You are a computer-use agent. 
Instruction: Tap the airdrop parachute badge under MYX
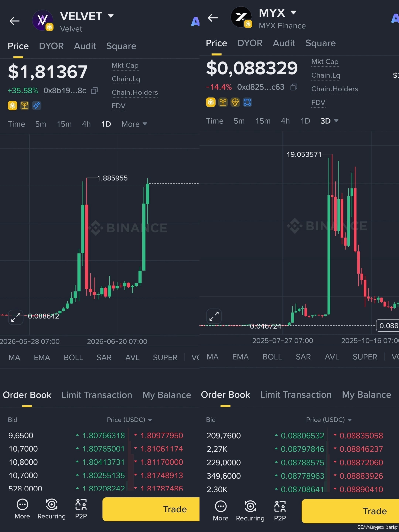(x=235, y=102)
